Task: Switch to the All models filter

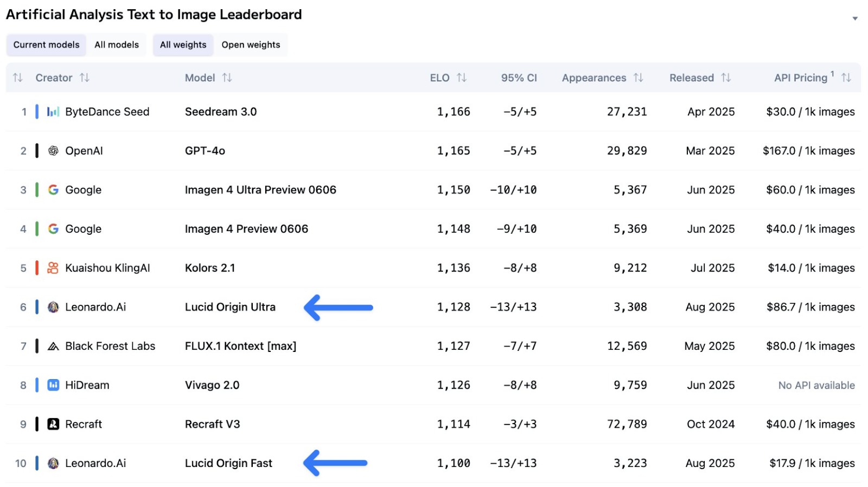Action: (x=117, y=45)
